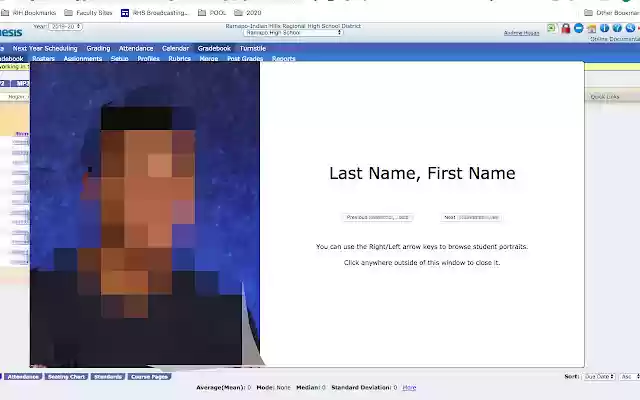Open the school Year dropdown
Viewport: 640px width, 400px height.
[x=65, y=27]
